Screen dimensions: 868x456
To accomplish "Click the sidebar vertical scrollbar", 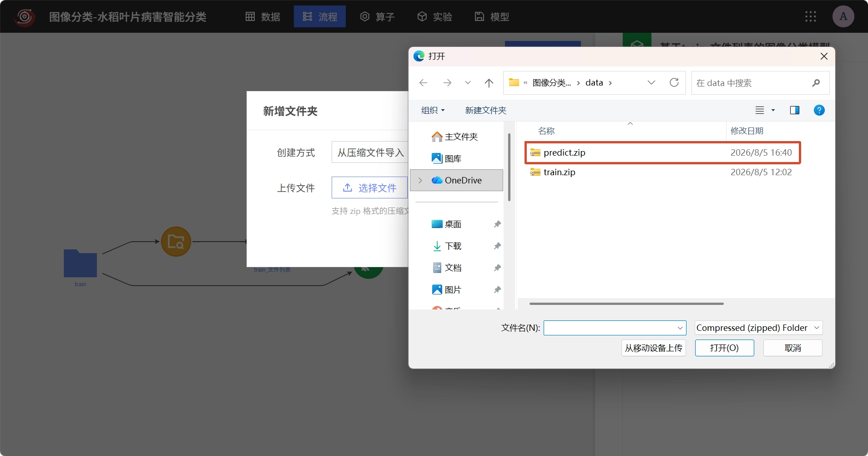I will [509, 167].
